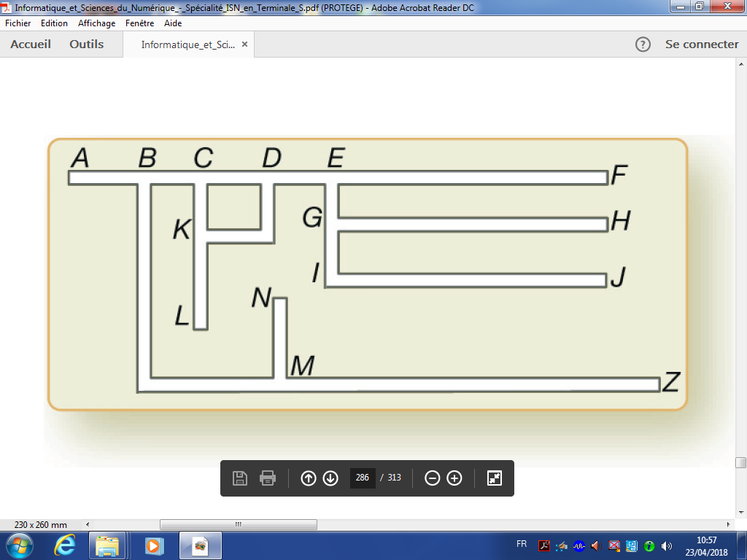Switch to the Outils tab
Screen dimensions: 747x560
click(x=87, y=44)
